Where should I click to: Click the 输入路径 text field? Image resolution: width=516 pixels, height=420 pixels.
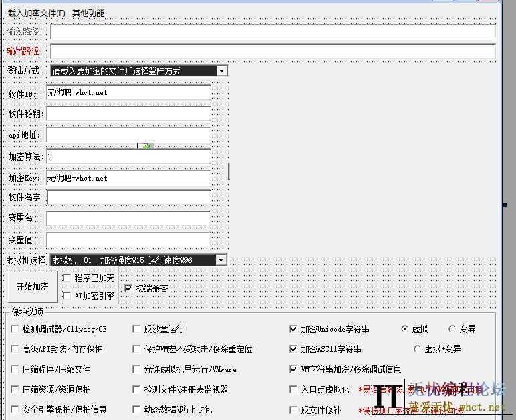pos(273,31)
